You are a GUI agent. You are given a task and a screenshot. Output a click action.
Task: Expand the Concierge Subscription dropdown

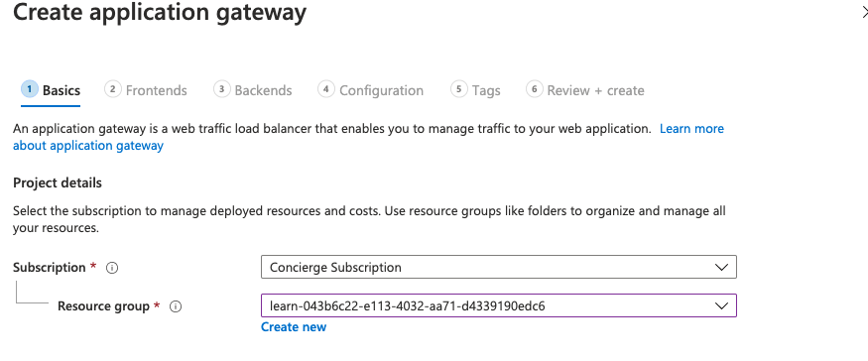(499, 267)
